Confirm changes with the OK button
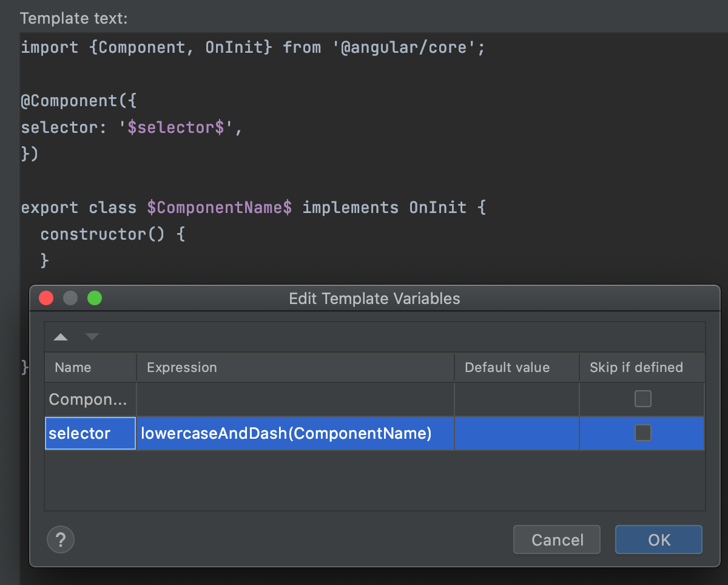The image size is (728, 585). point(658,539)
